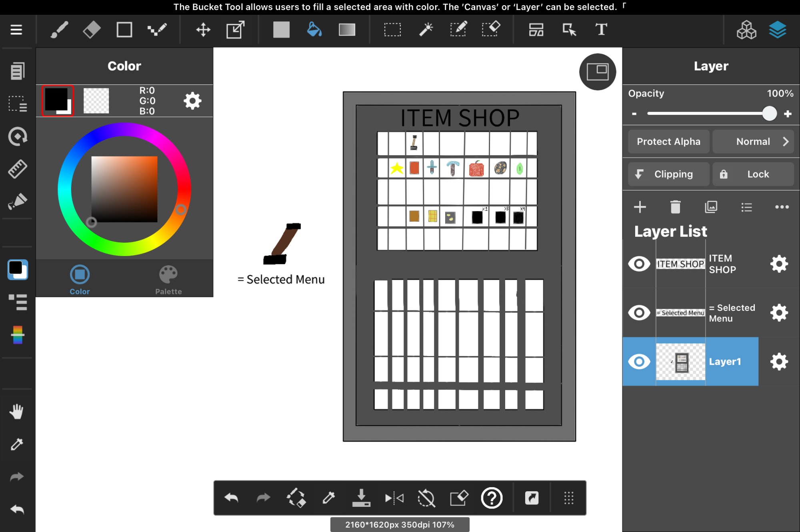This screenshot has width=800, height=532.
Task: Select the Eraser tool
Action: [x=92, y=30]
